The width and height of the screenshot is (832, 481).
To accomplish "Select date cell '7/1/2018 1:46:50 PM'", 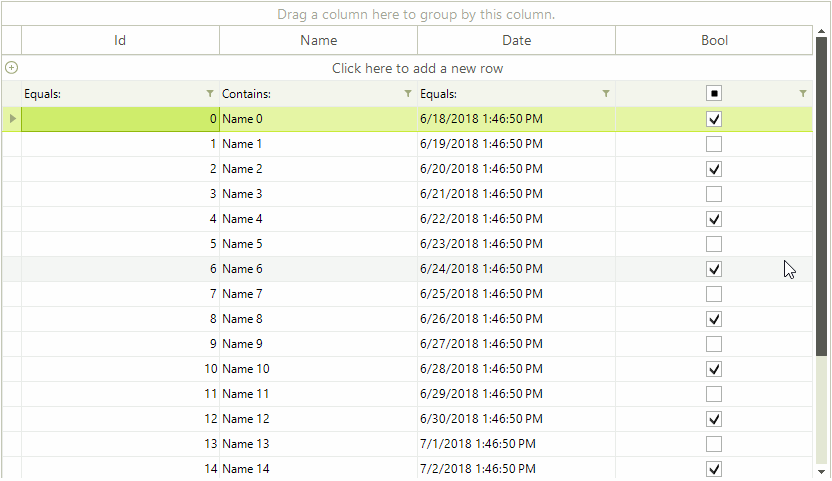I will coord(516,444).
